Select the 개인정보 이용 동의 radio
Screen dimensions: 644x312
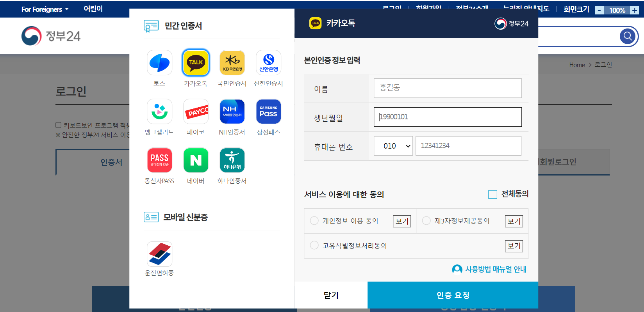314,221
